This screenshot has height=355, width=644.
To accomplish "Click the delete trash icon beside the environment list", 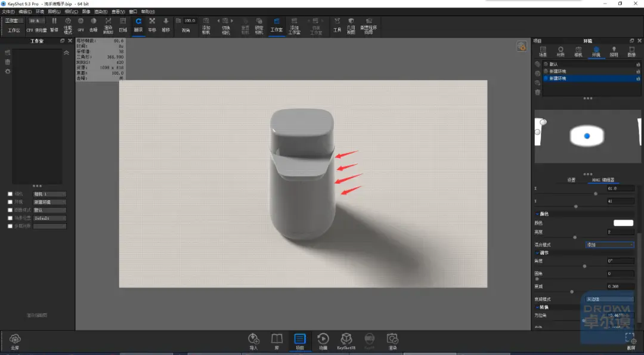I will (x=538, y=92).
